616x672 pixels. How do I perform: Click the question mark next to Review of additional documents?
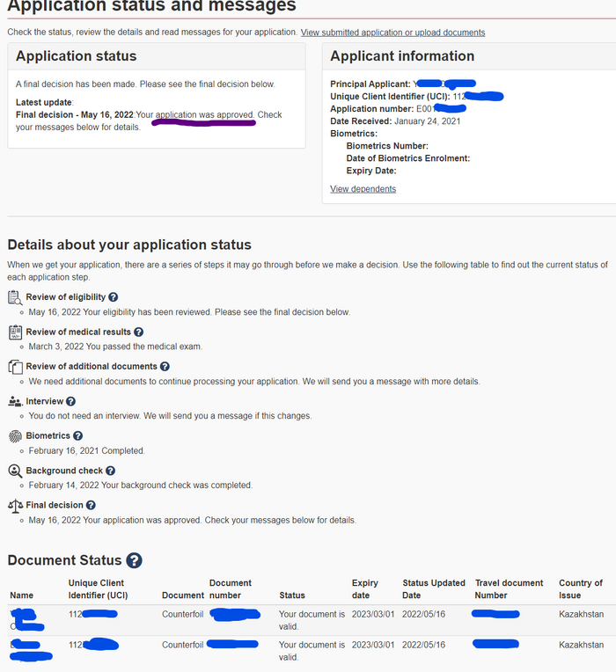coord(165,367)
